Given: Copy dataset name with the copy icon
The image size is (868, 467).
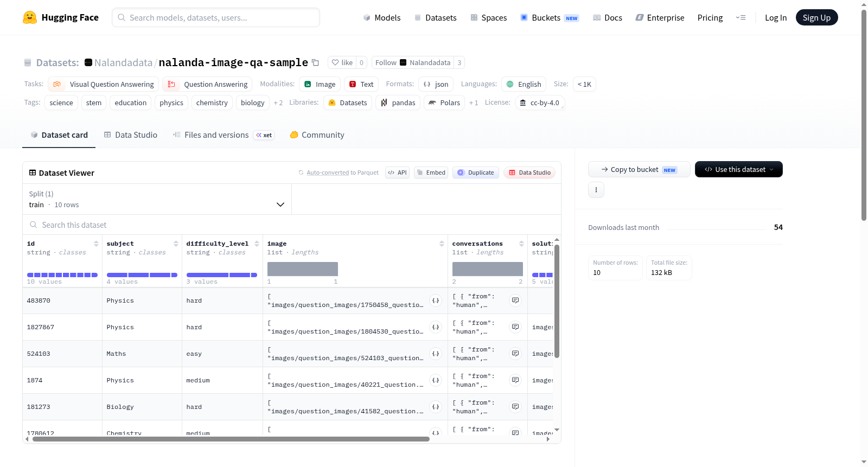Looking at the screenshot, I should coord(315,62).
